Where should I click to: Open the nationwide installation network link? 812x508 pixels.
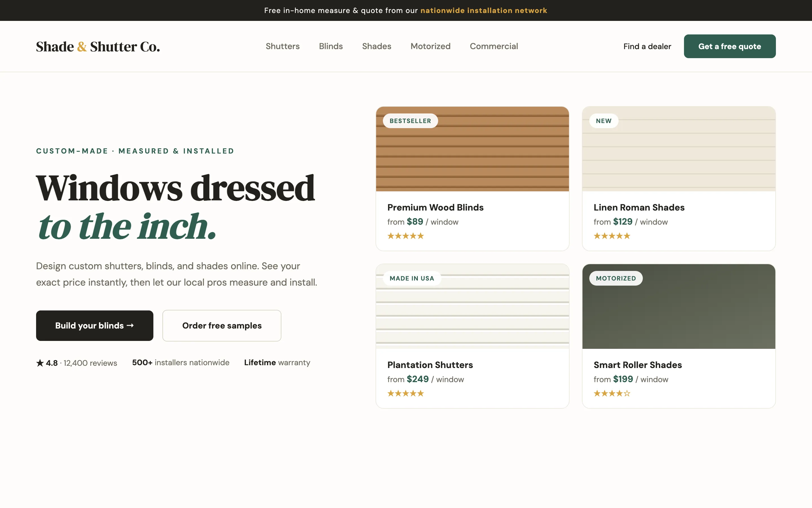coord(484,10)
